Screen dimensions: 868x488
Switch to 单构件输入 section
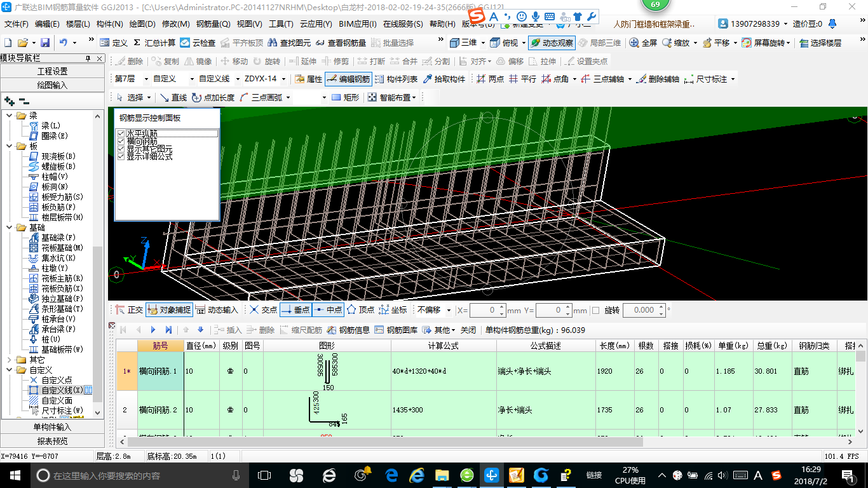(x=52, y=427)
